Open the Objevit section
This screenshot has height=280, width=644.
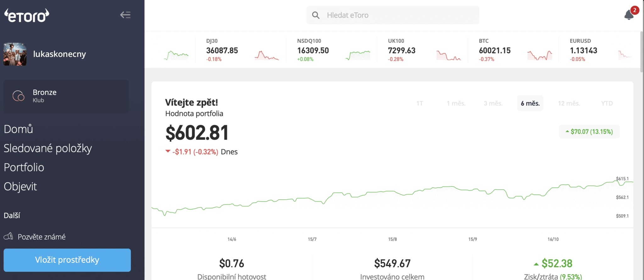click(x=20, y=186)
